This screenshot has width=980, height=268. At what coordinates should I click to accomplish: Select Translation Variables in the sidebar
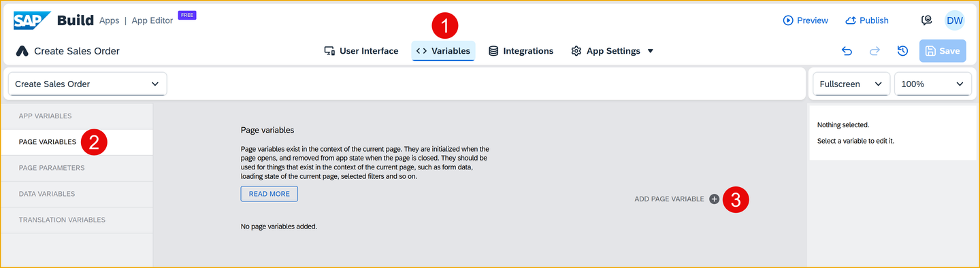click(76, 220)
